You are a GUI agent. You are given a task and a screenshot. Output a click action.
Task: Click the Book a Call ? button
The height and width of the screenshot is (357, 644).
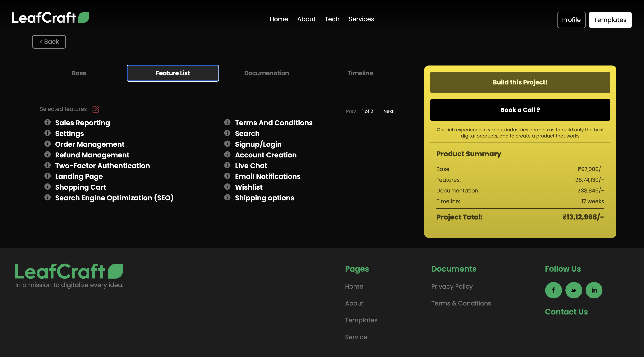[x=520, y=110]
